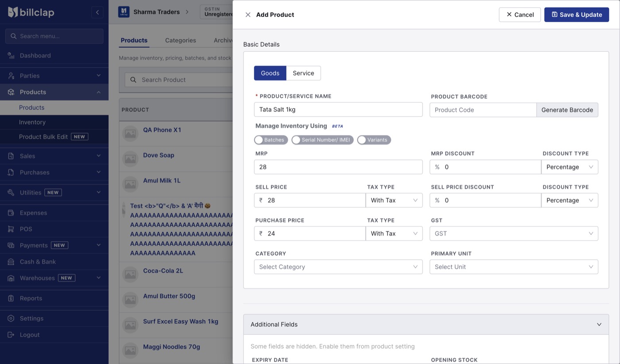Click the Reports clipboard icon
Image resolution: width=620 pixels, height=364 pixels.
(11, 298)
